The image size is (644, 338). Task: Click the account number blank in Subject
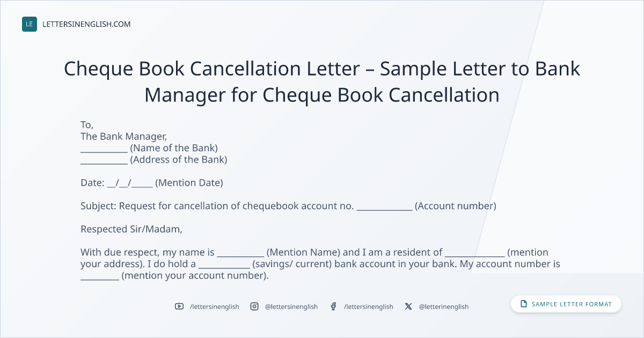click(x=384, y=207)
